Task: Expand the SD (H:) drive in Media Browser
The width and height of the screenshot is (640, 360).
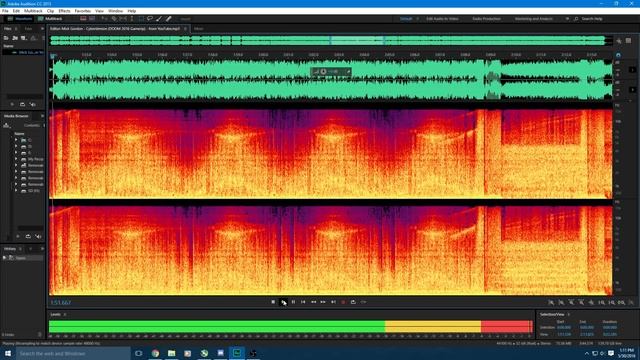Action: (x=16, y=191)
